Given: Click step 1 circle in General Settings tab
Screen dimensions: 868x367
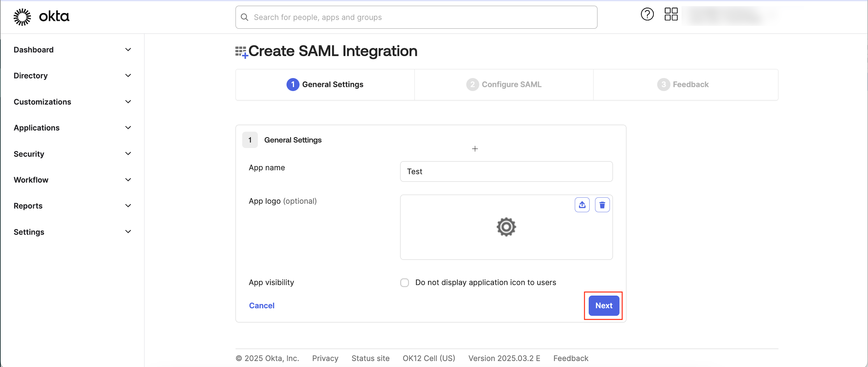Looking at the screenshot, I should tap(293, 85).
